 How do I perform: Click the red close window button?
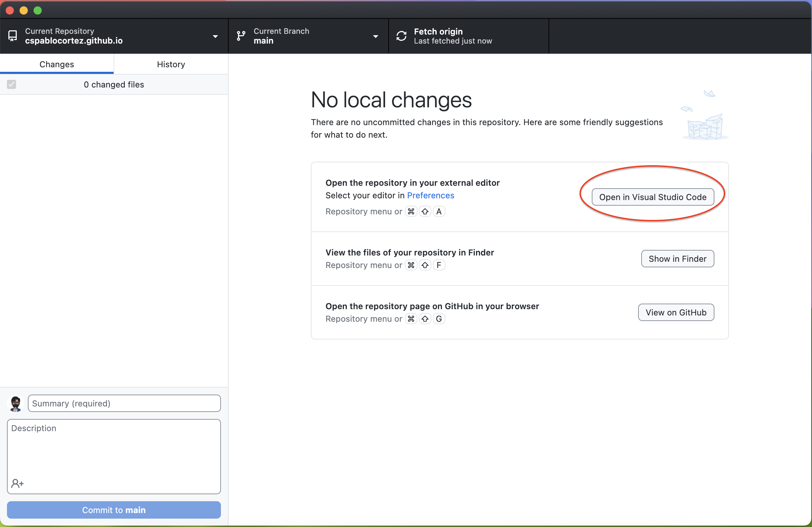click(x=10, y=10)
